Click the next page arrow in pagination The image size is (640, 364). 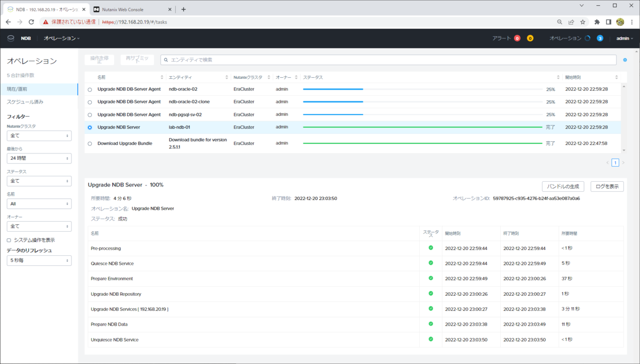[623, 163]
